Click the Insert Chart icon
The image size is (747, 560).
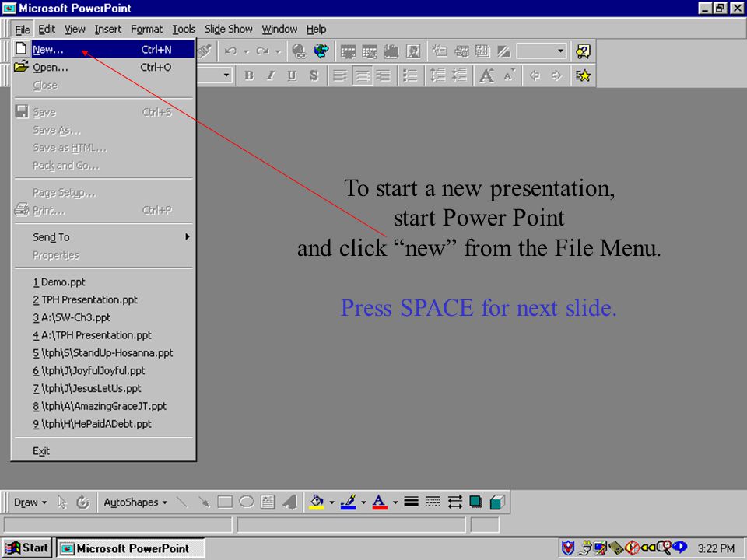pos(391,51)
